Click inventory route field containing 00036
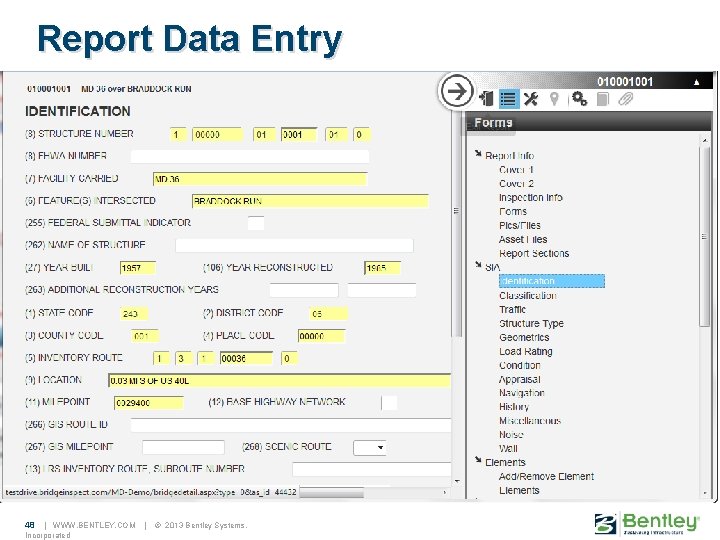Screen dimensions: 720x540 tap(246, 358)
